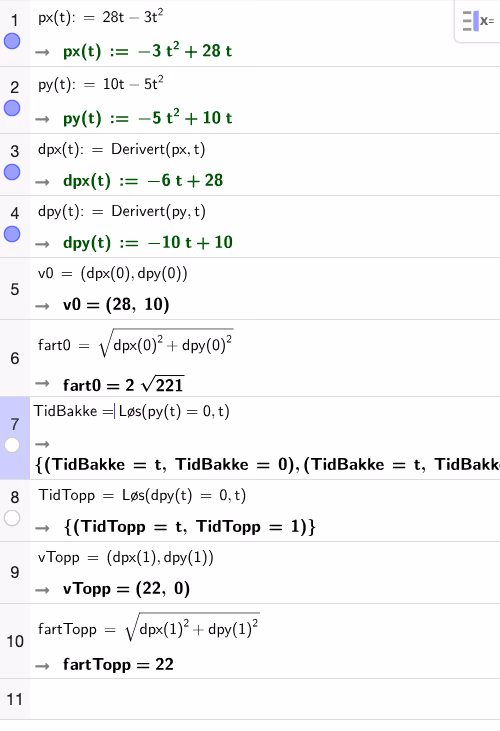Image resolution: width=500 pixels, height=731 pixels.
Task: Click the output fartTopp = 22
Action: pyautogui.click(x=118, y=664)
